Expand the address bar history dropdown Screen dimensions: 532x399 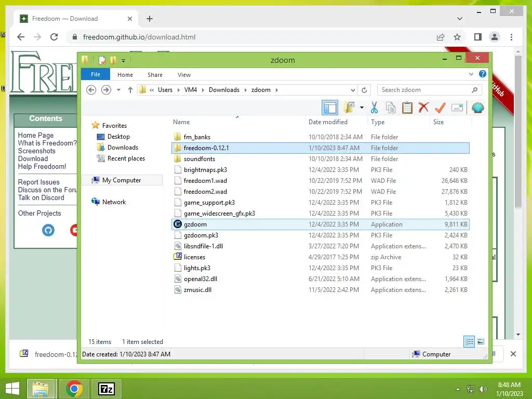(x=353, y=90)
